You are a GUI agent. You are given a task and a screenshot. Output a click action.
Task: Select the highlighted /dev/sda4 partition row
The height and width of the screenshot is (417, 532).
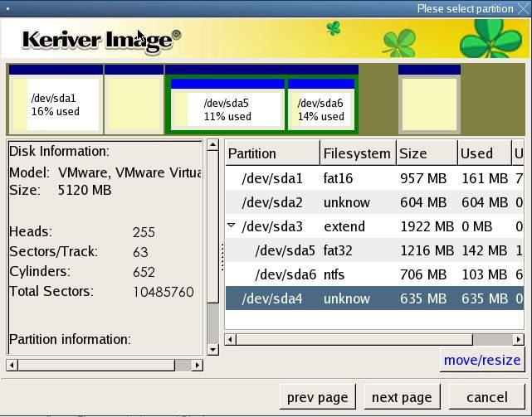[374, 298]
